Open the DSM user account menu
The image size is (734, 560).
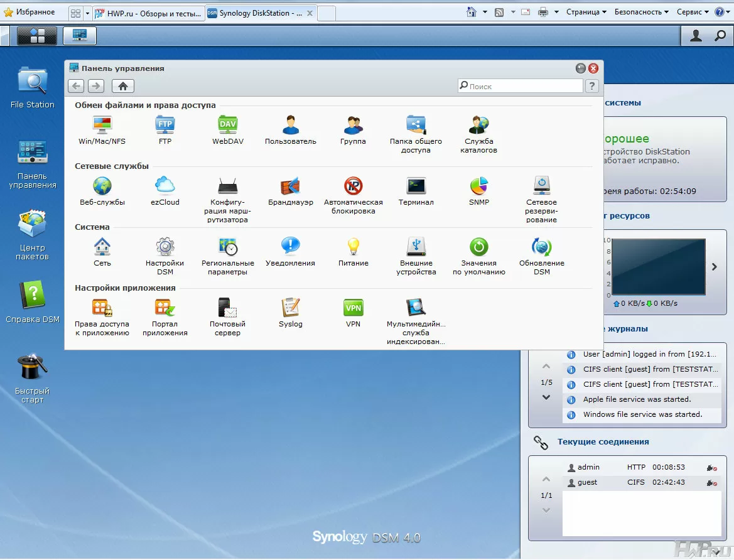(x=696, y=36)
